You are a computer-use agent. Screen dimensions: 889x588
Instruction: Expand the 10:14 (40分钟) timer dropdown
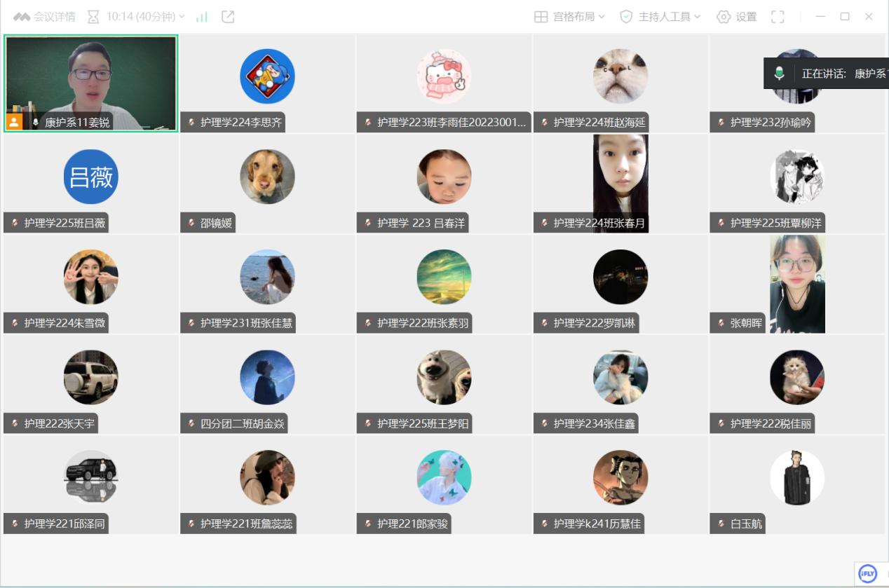pos(136,17)
